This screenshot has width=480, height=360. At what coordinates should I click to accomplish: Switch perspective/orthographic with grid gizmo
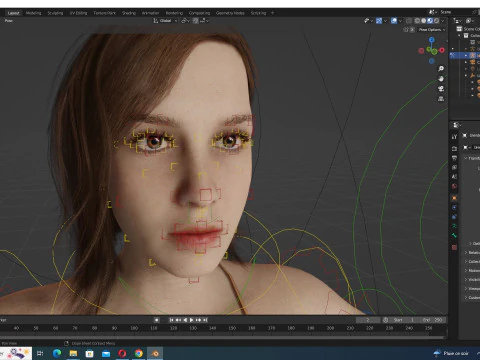(441, 99)
